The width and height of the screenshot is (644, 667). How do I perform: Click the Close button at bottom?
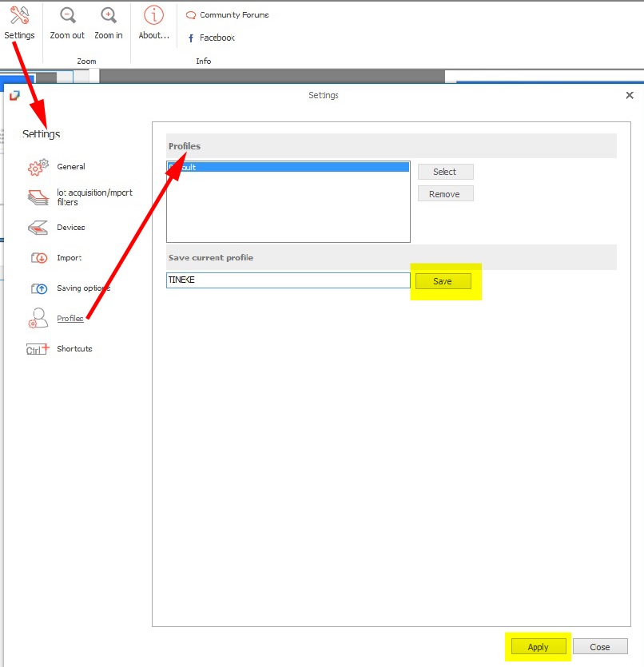click(600, 646)
